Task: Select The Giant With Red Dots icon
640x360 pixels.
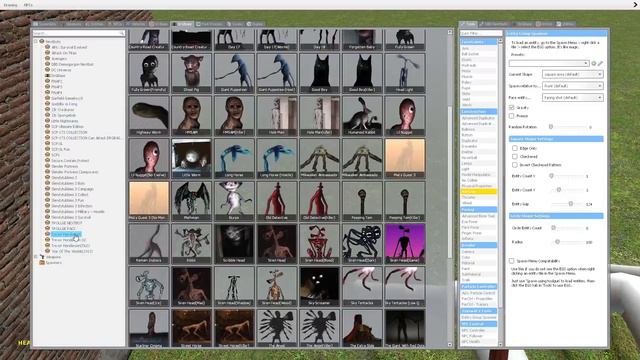Action: (404, 328)
